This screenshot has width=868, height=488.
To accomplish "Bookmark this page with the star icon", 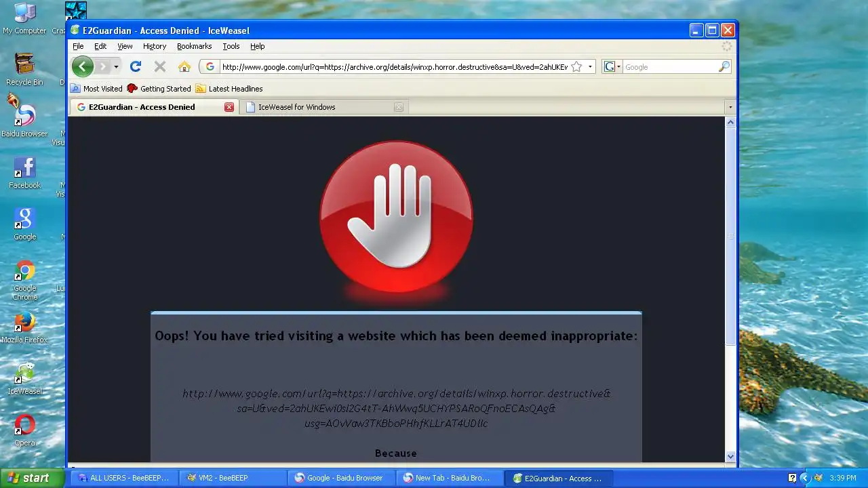I will click(x=576, y=67).
